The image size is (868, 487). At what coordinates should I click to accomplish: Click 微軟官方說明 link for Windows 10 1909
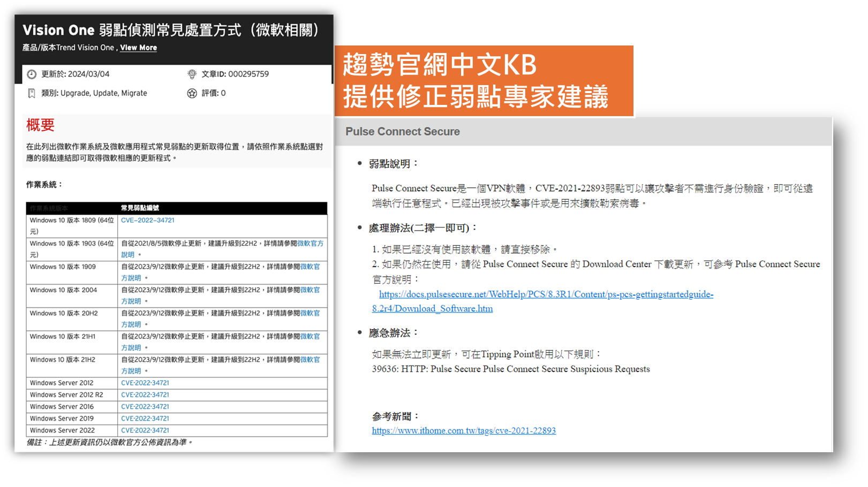pos(310,267)
